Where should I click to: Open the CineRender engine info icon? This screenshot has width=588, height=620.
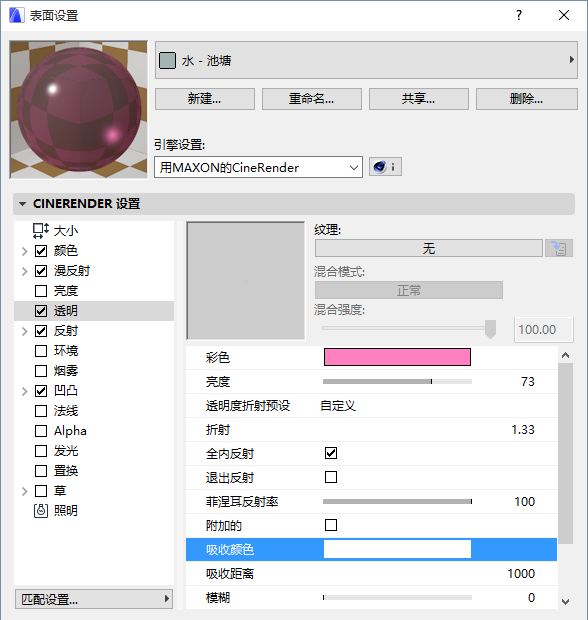pos(385,166)
